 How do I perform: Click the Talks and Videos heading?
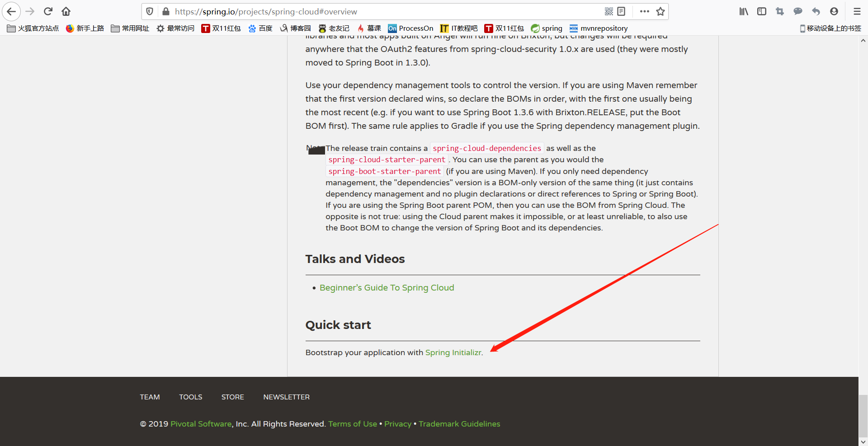[x=355, y=259]
